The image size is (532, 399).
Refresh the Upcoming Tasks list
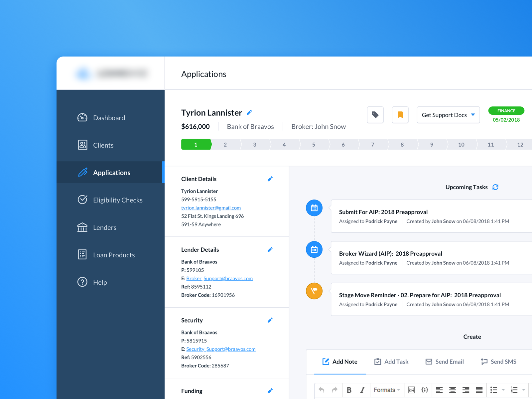(x=495, y=187)
